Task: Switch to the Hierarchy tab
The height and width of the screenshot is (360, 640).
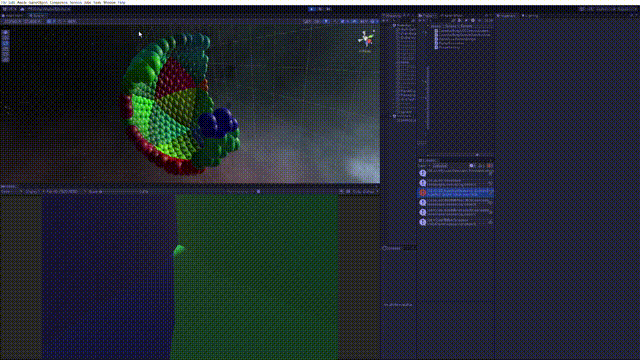Action: [393, 16]
